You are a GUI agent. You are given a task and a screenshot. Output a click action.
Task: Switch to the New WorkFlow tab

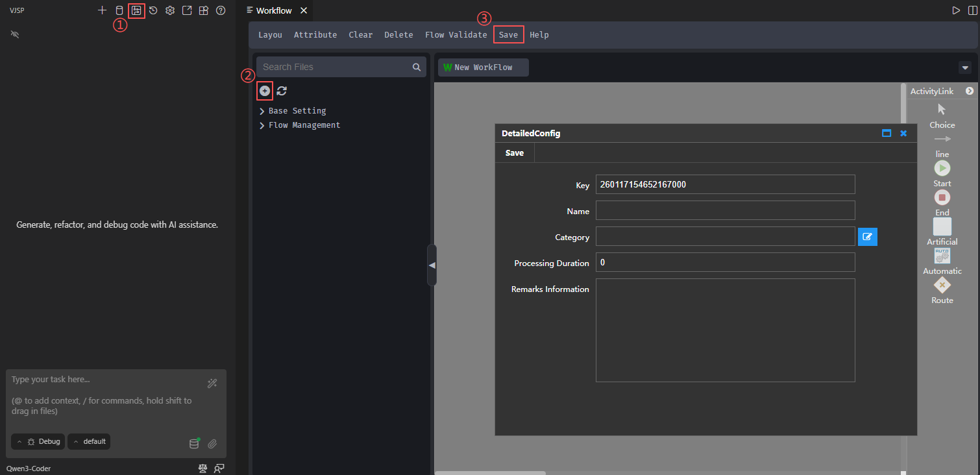[x=483, y=67]
